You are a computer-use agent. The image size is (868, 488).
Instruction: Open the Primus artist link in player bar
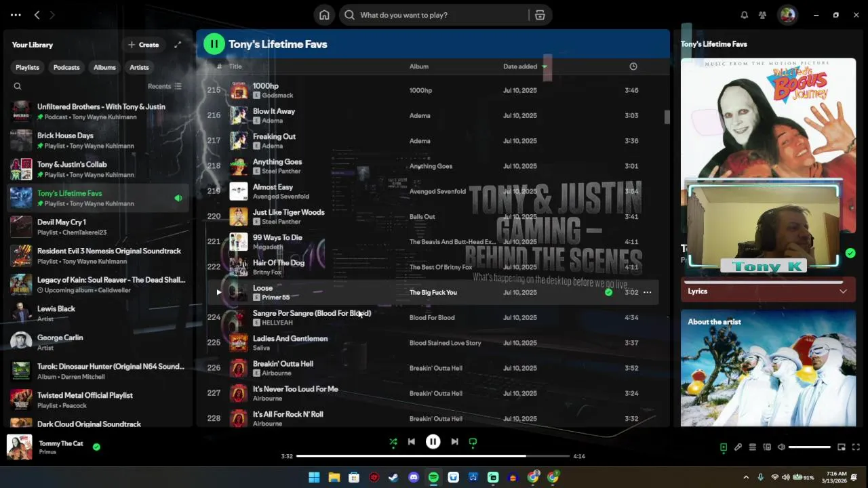coord(47,452)
